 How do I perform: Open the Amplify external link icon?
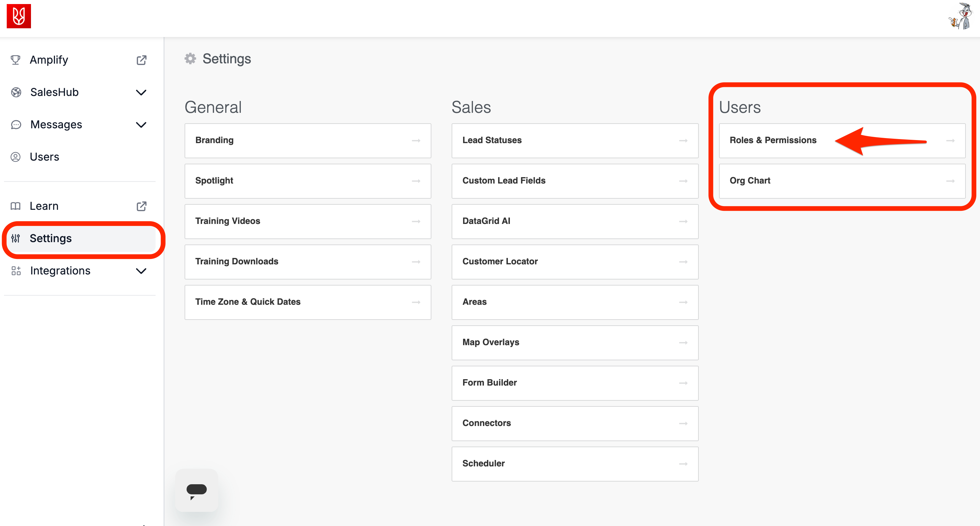141,60
